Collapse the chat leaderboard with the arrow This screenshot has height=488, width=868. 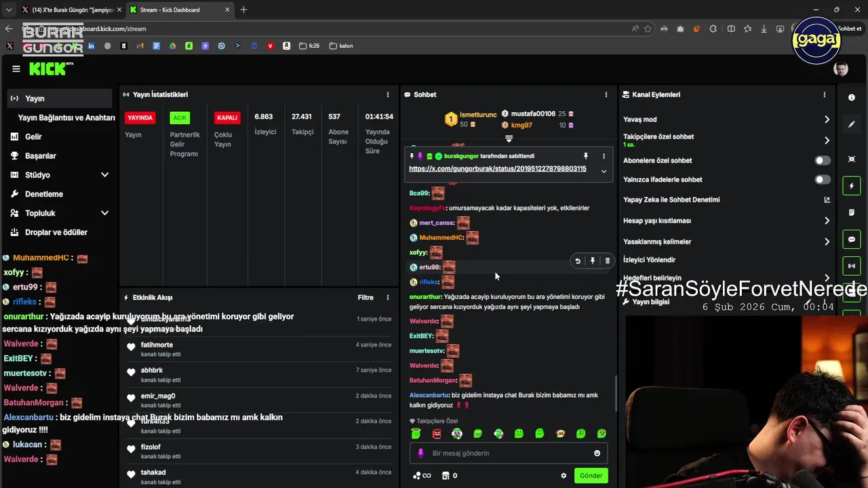(509, 139)
